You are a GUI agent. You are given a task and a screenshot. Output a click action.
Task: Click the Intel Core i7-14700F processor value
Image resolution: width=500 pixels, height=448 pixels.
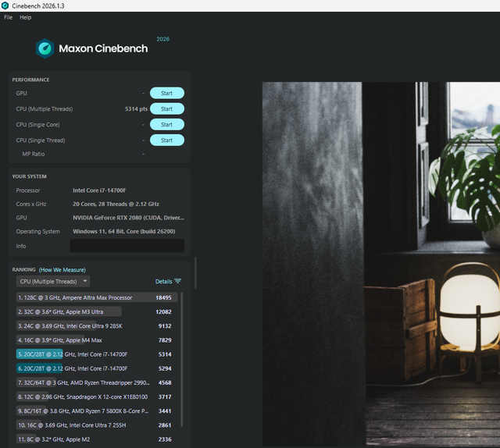(x=99, y=190)
